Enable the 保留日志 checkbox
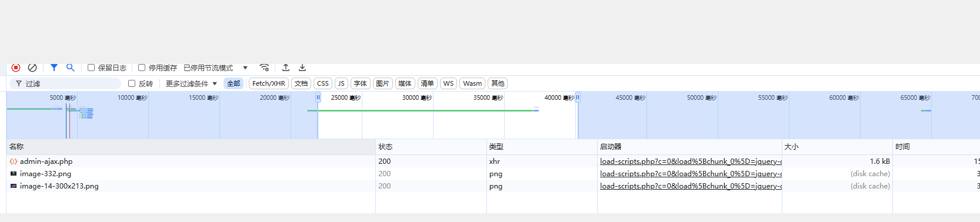Image resolution: width=980 pixels, height=222 pixels. [x=91, y=68]
